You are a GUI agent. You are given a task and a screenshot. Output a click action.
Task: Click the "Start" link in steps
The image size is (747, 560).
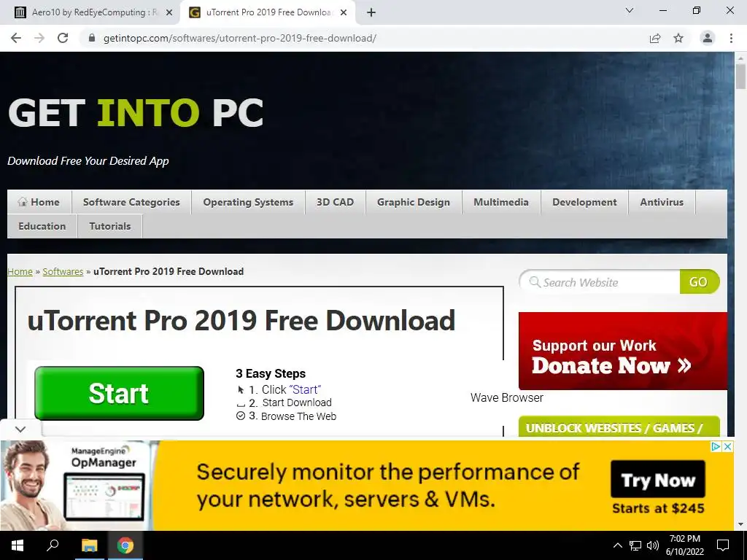click(305, 389)
